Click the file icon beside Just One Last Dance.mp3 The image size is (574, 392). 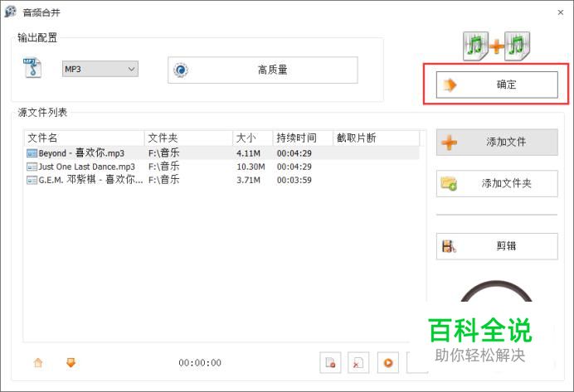click(32, 167)
